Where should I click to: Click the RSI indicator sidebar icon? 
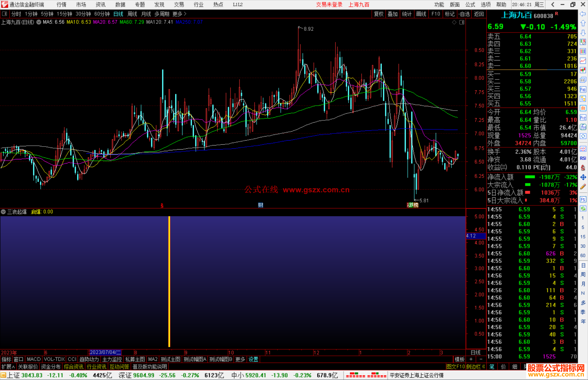pyautogui.click(x=583, y=158)
